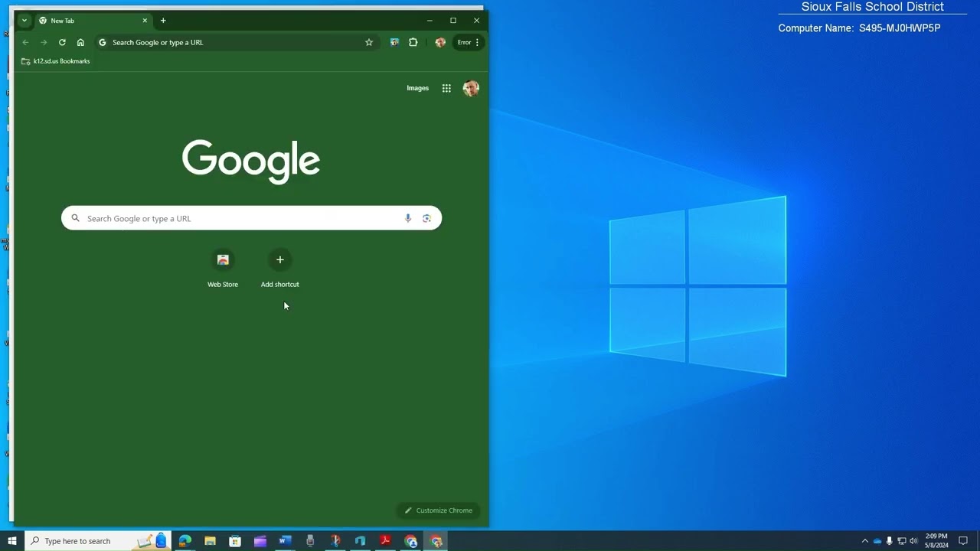Open Microsoft Word from the taskbar
The width and height of the screenshot is (980, 551).
[x=285, y=541]
